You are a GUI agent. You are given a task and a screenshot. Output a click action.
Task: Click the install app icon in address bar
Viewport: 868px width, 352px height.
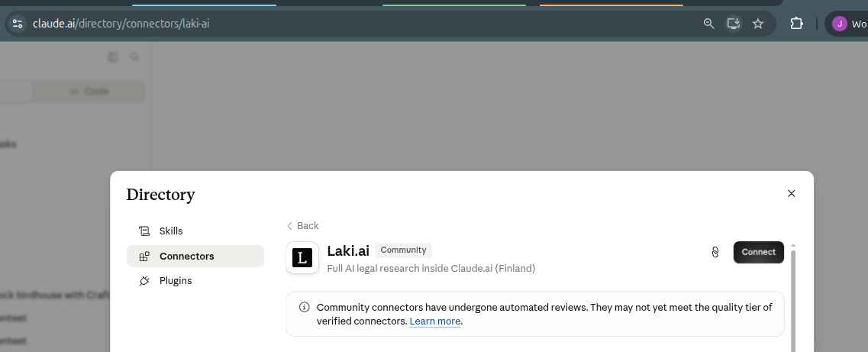tap(734, 23)
